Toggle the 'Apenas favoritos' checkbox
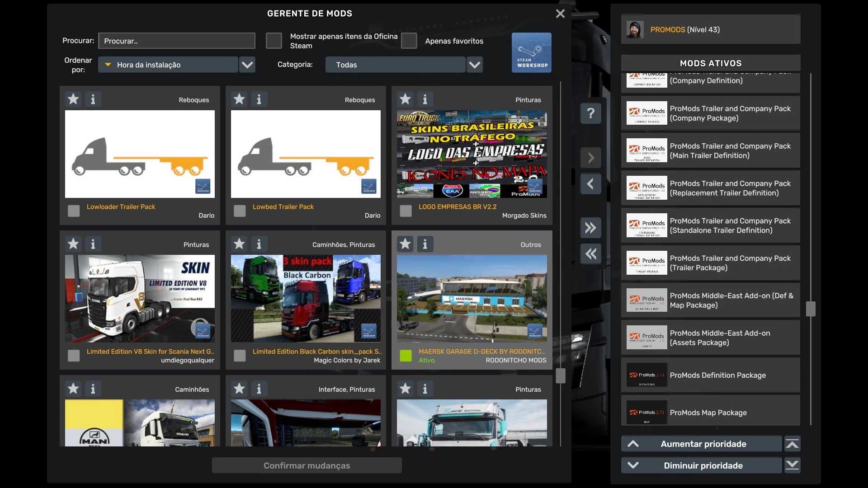 pyautogui.click(x=409, y=41)
